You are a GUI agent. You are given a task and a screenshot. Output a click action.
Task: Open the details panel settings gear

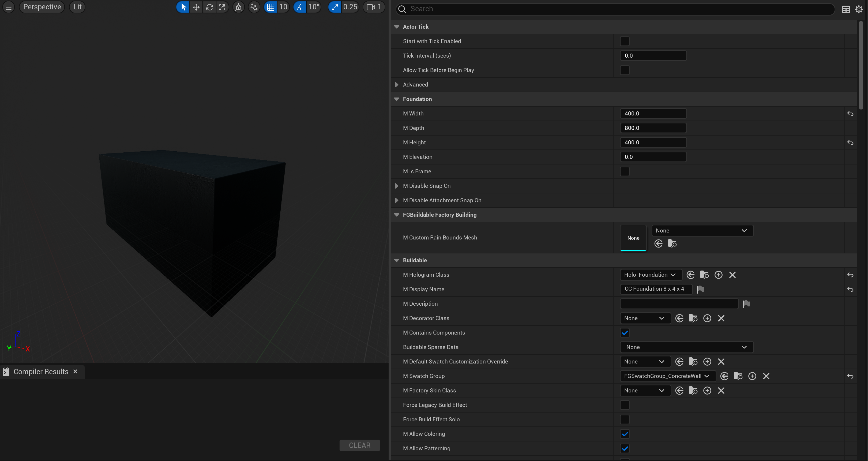pos(859,9)
